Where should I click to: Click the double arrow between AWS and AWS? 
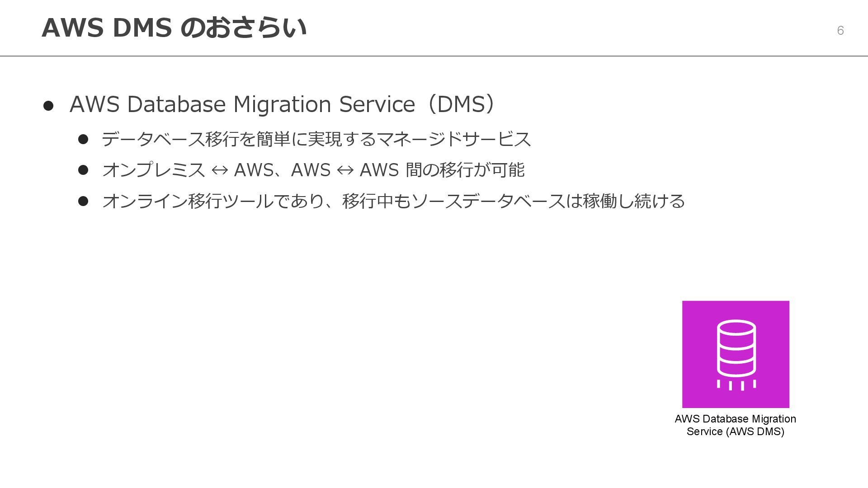[345, 170]
